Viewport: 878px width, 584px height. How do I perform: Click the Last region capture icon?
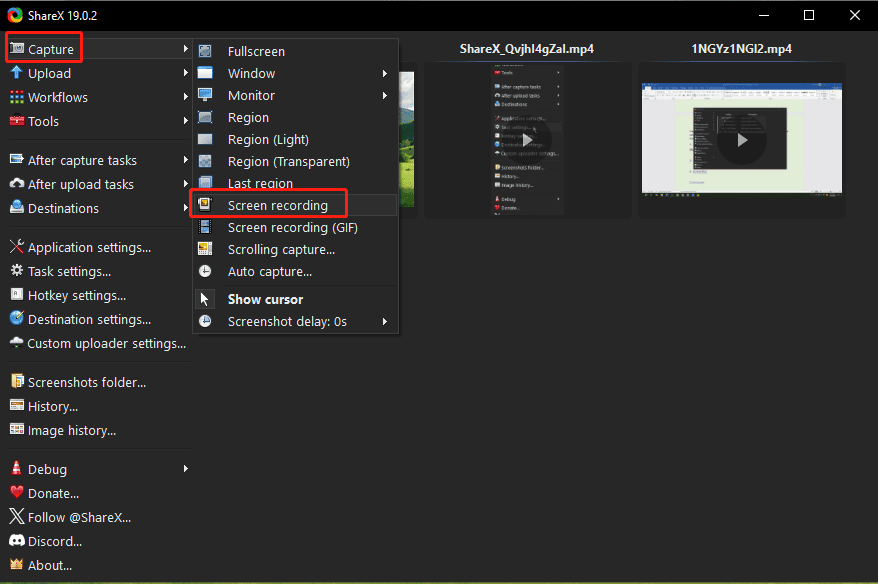[x=205, y=183]
